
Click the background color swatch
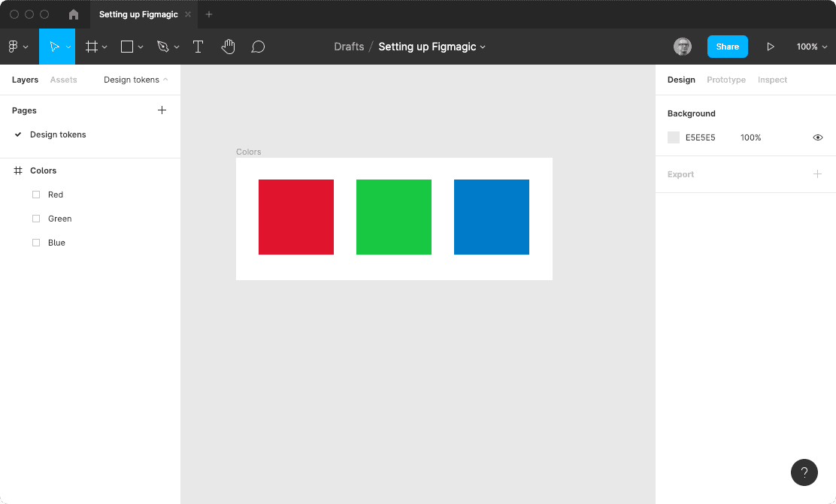point(674,137)
